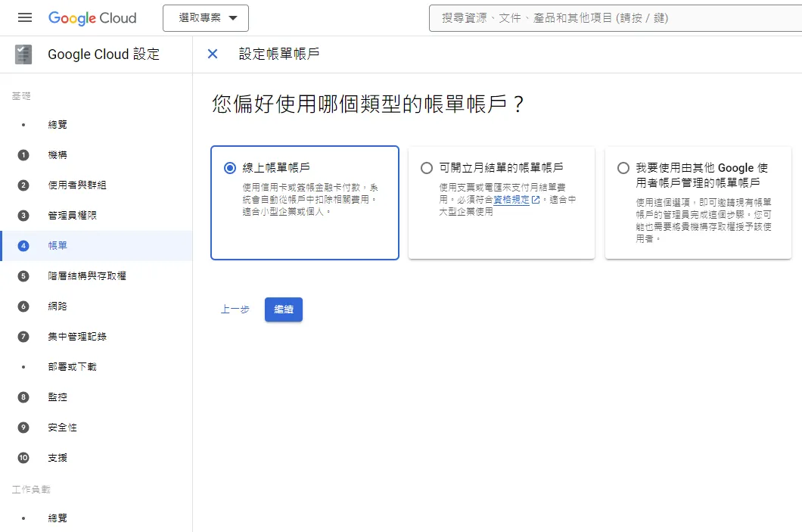Go to step 管理員權限
Viewport: 802px width, 532px height.
point(72,216)
